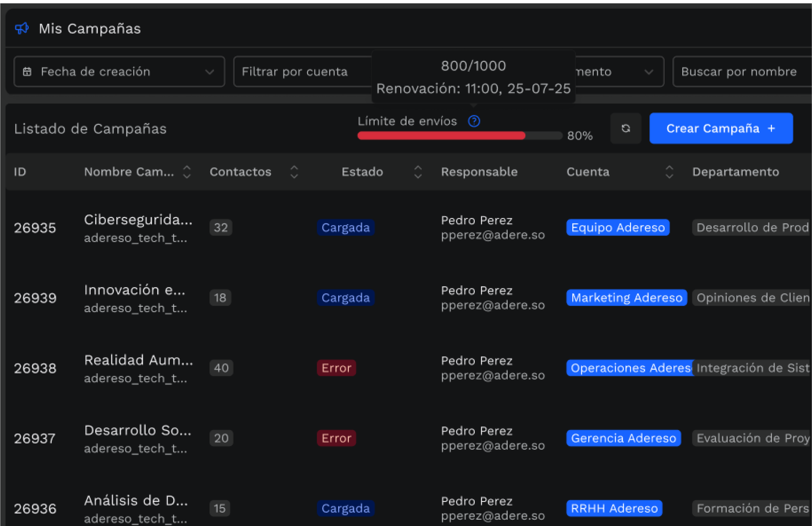Click the Crear Campaña button

coord(720,128)
